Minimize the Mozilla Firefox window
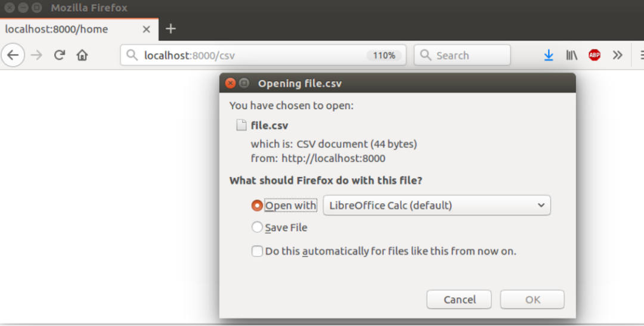Image resolution: width=644 pixels, height=326 pixels. pyautogui.click(x=23, y=7)
